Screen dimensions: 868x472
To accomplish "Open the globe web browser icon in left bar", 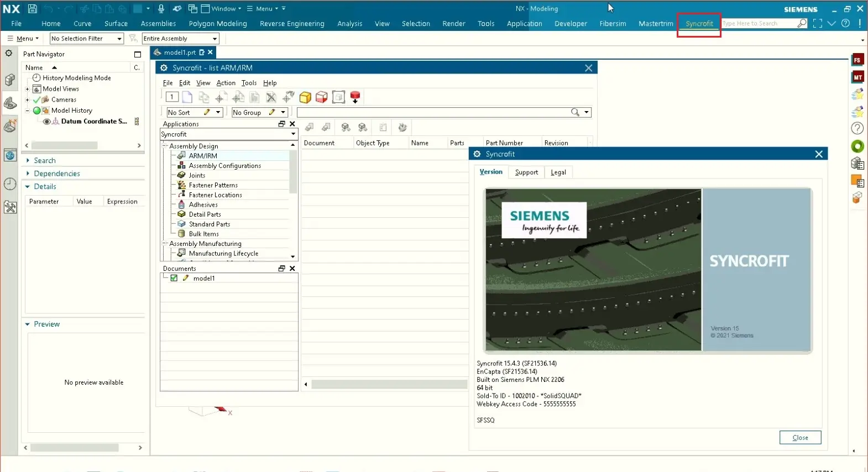I will (x=10, y=155).
